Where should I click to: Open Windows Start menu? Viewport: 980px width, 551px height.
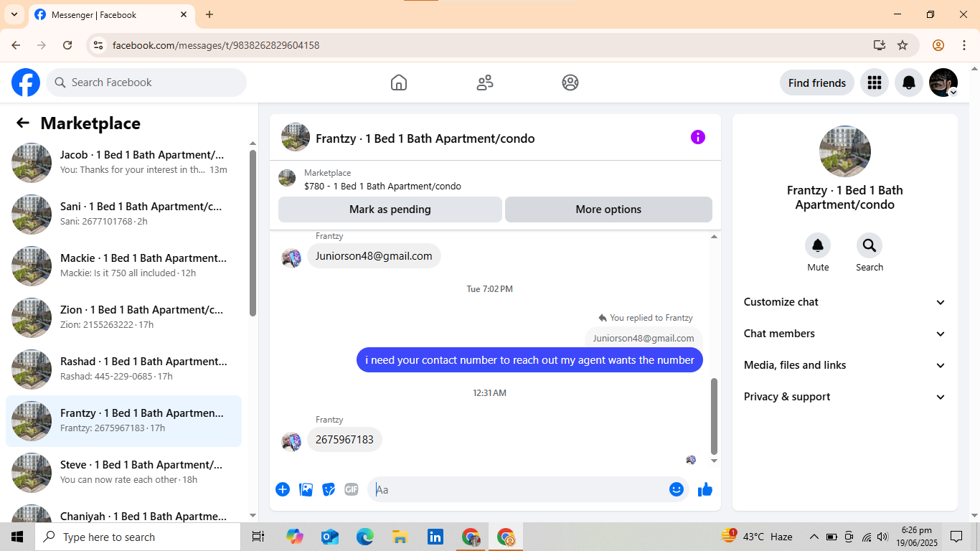tap(17, 537)
